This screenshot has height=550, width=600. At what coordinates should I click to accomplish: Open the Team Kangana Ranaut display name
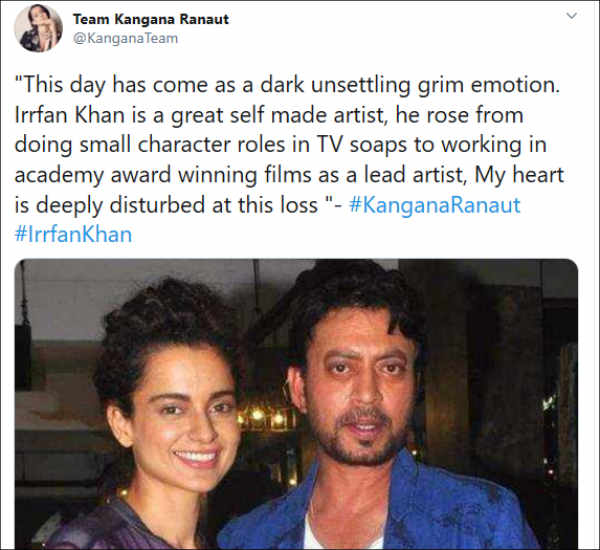pyautogui.click(x=151, y=19)
